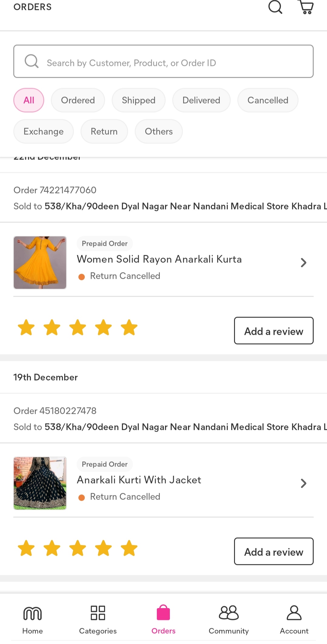Image resolution: width=327 pixels, height=644 pixels.
Task: Filter orders by Delivered
Action: coord(201,100)
